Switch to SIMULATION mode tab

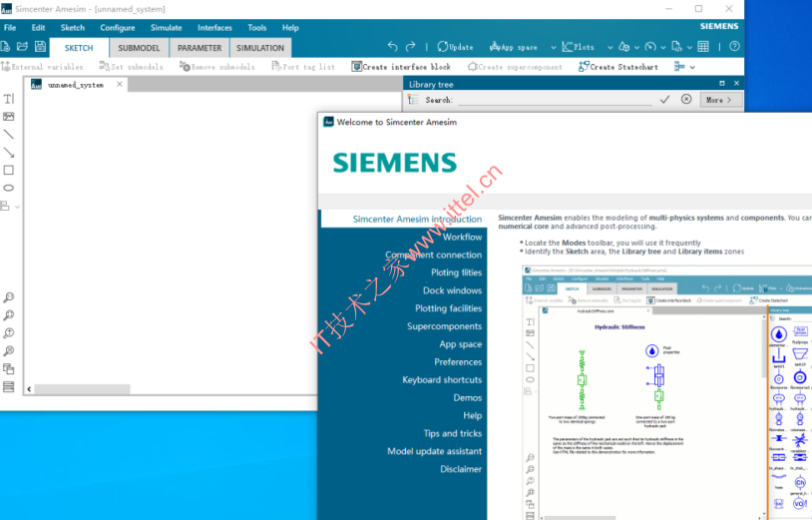tap(260, 48)
